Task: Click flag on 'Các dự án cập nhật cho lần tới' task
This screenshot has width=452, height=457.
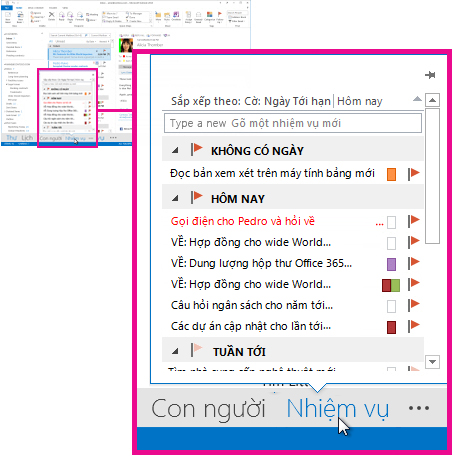Action: pos(414,326)
